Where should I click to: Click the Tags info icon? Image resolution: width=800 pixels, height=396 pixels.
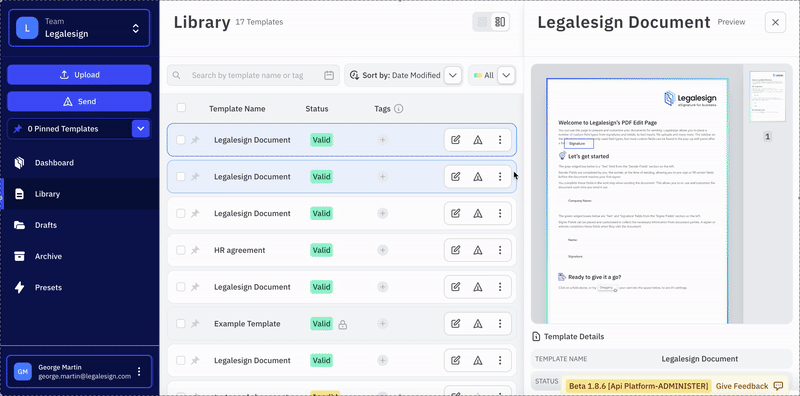[399, 109]
